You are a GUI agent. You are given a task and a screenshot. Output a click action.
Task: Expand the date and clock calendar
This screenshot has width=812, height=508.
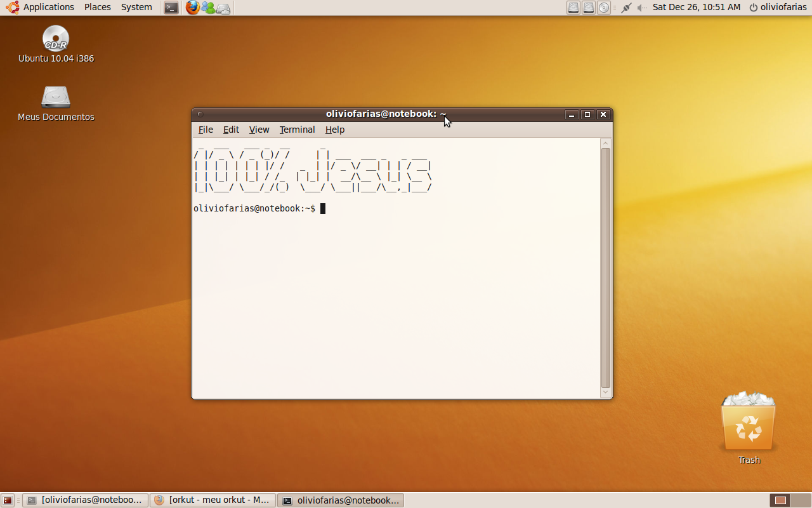[x=696, y=7]
